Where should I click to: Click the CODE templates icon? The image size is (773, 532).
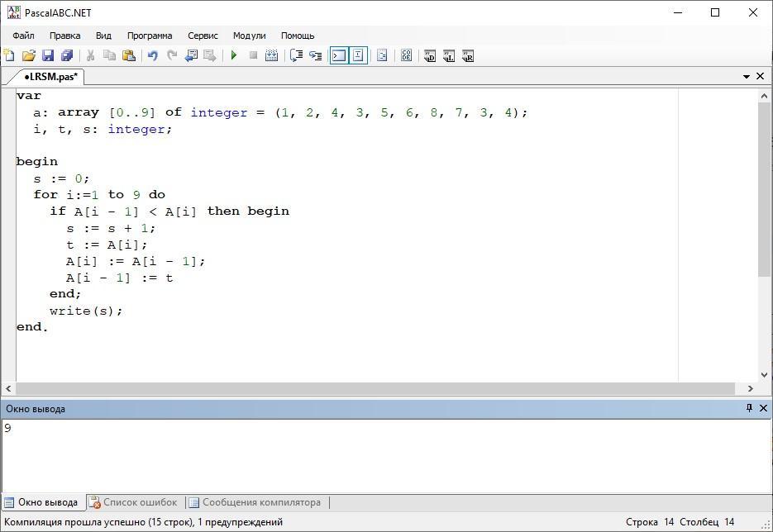(x=406, y=55)
